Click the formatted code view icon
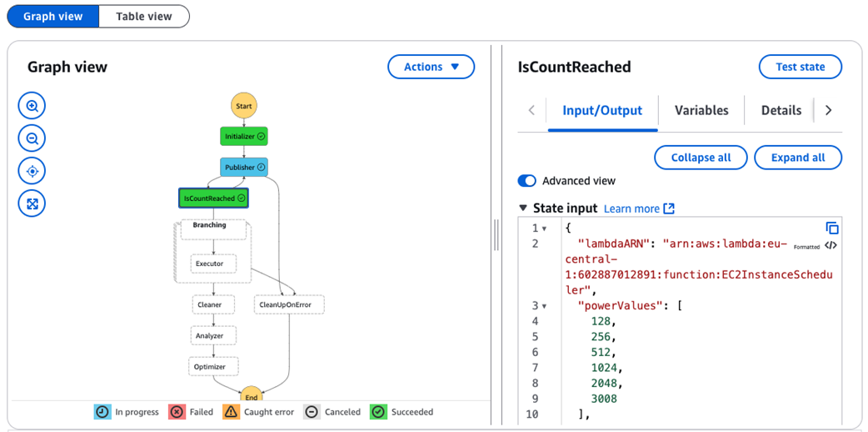 [x=831, y=245]
